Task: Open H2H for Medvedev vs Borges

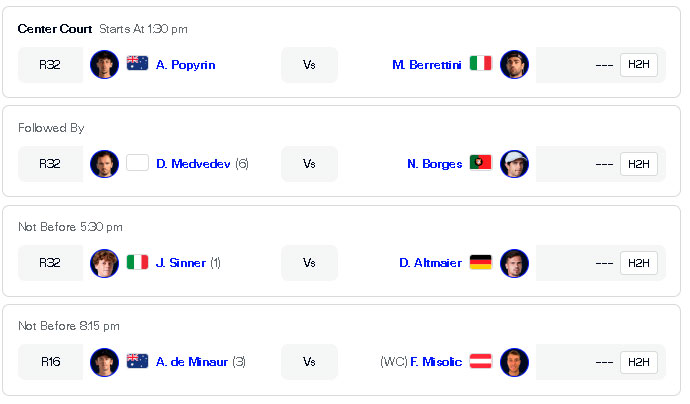Action: [x=638, y=164]
